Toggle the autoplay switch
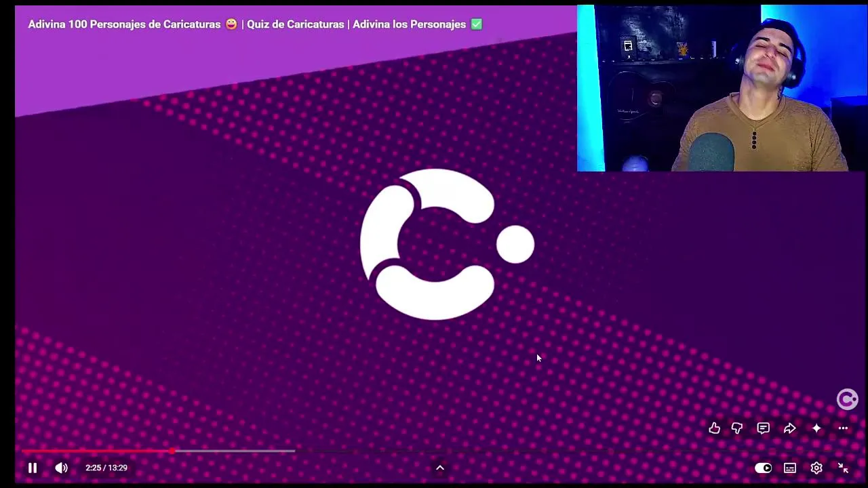This screenshot has height=488, width=868. click(x=764, y=468)
